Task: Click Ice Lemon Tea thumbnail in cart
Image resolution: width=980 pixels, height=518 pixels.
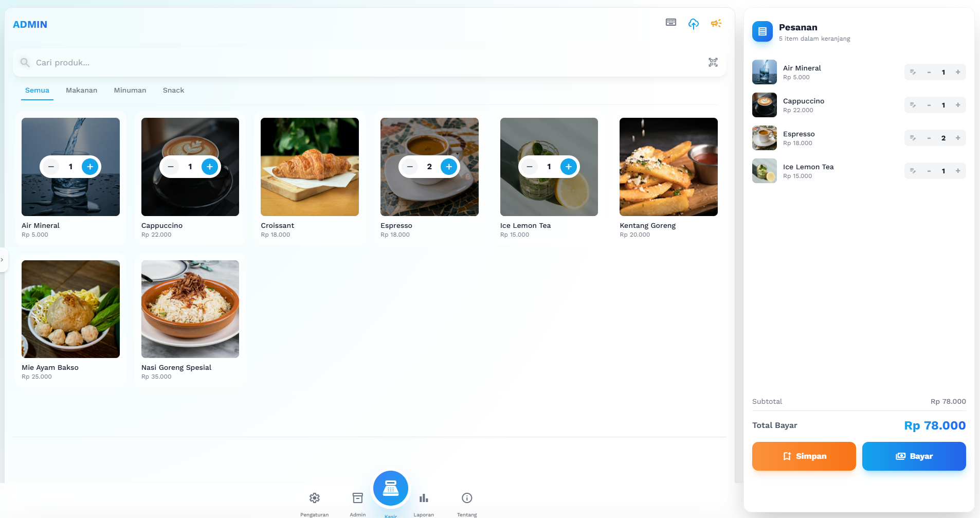Action: pos(765,171)
